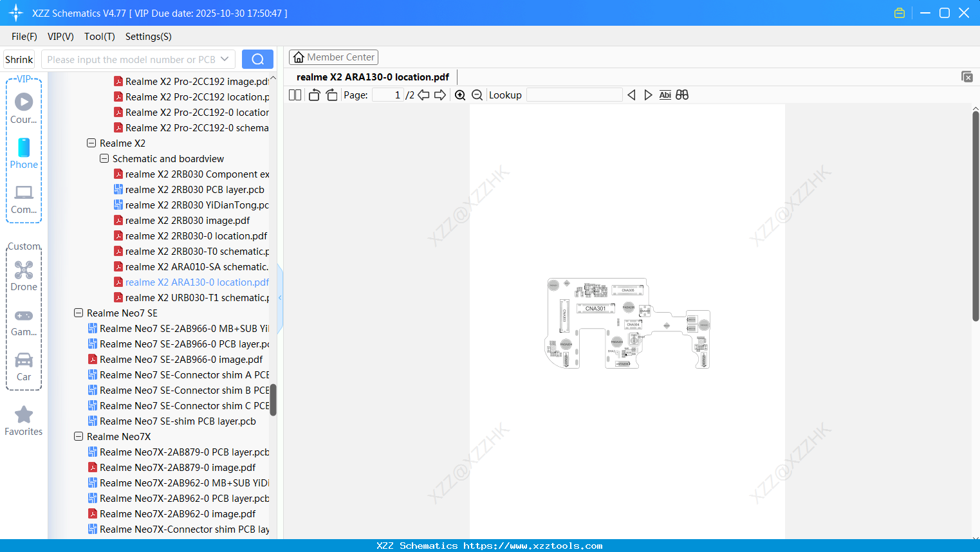Open realme X2 ARA010-SA schematic file
Viewport: 980px width, 552px height.
coord(191,267)
